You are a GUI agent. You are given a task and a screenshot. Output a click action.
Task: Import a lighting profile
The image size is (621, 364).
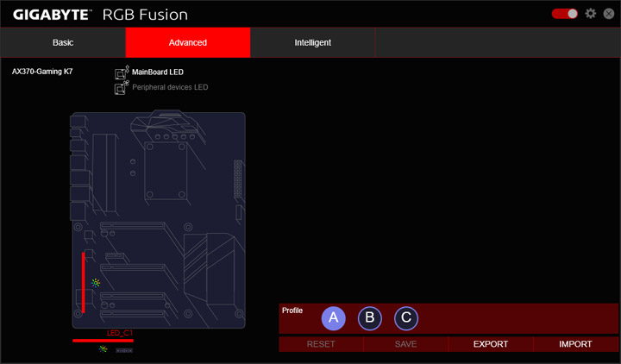pyautogui.click(x=575, y=344)
